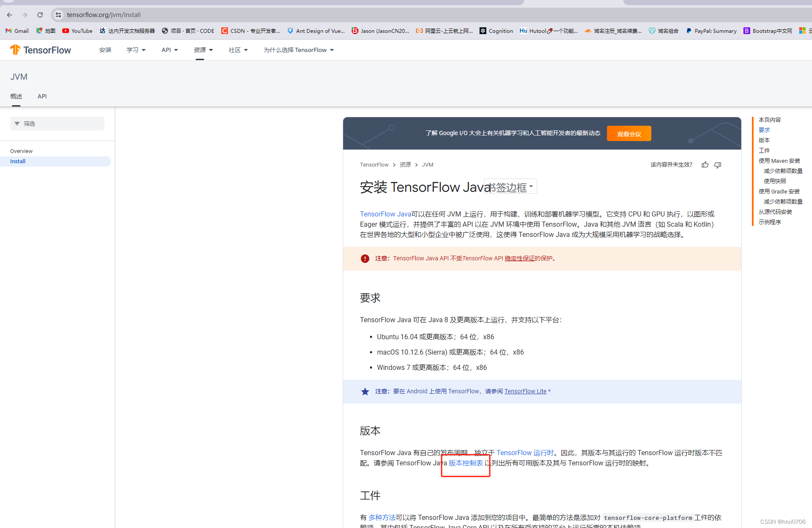Open the 学习 dropdown menu
The width and height of the screenshot is (812, 528).
(136, 50)
